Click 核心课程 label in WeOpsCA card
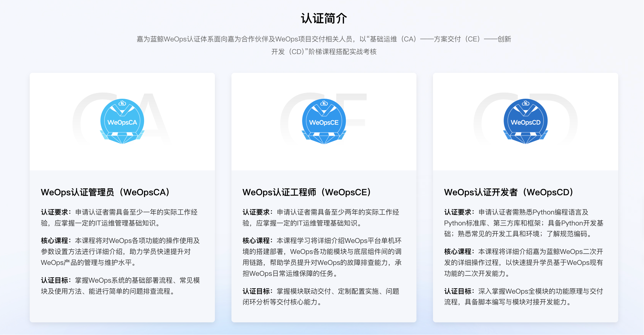The image size is (644, 335). click(x=55, y=241)
